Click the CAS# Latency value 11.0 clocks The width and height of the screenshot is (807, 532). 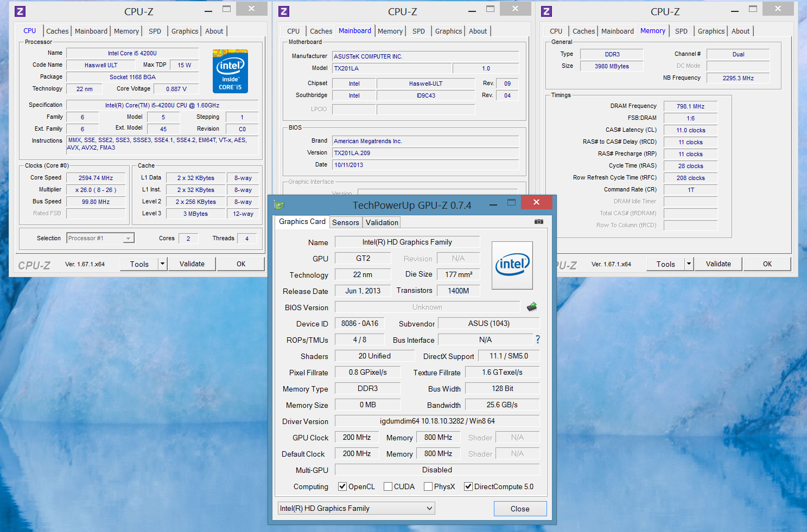point(690,130)
